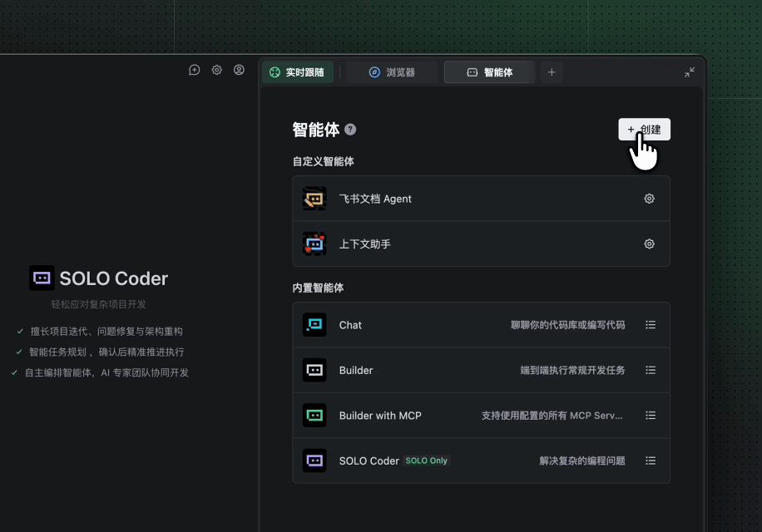
Task: Open settings gear in left panel header
Action: pos(217,71)
